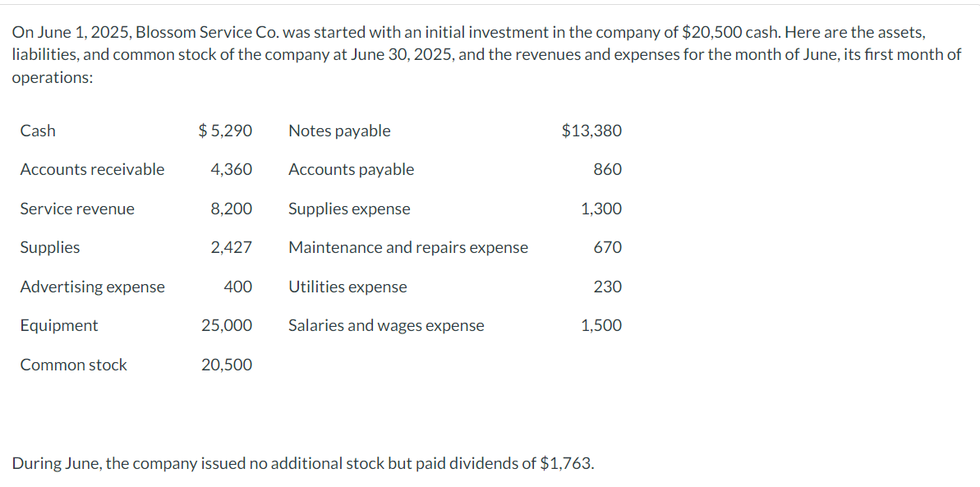This screenshot has height=487, width=980.
Task: Click the 25,000 equipment amount
Action: coord(227,325)
